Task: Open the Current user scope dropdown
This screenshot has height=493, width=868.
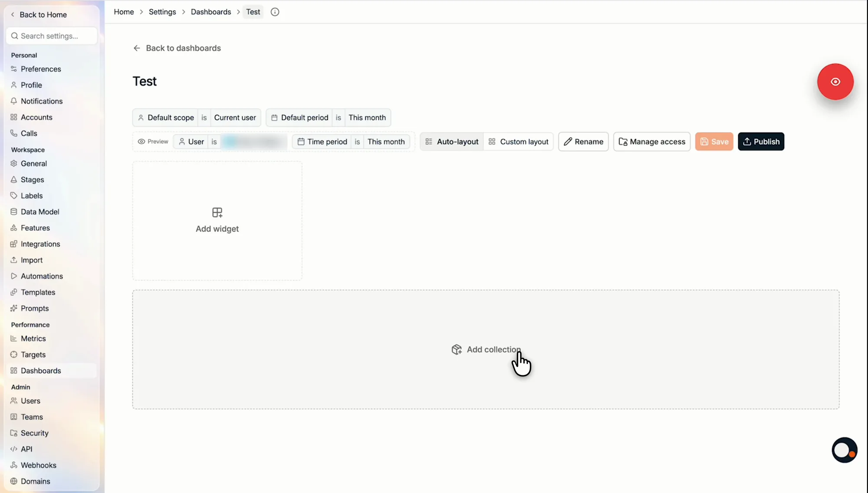Action: point(235,118)
